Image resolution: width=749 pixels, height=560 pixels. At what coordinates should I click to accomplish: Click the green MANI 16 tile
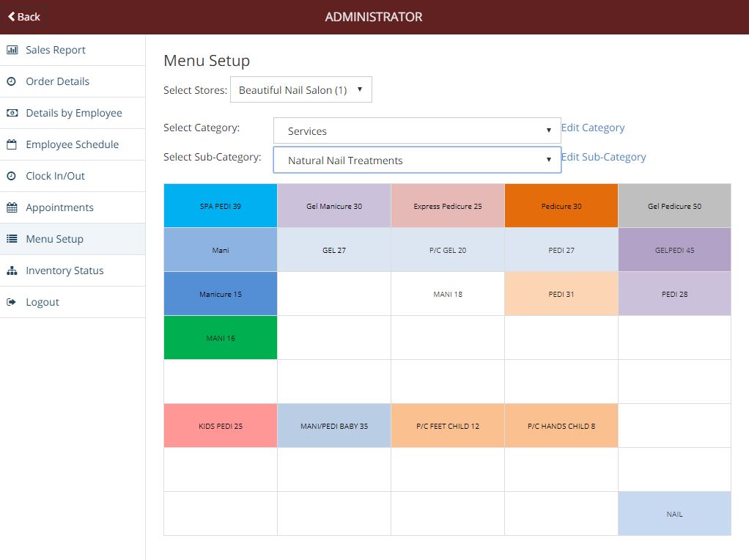click(220, 338)
